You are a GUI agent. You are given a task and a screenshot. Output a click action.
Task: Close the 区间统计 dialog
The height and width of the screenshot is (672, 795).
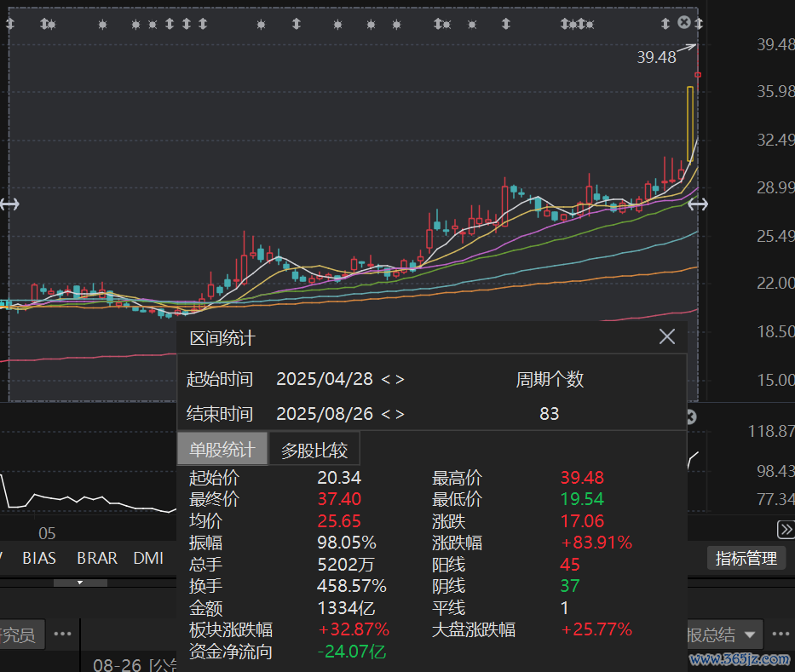666,337
